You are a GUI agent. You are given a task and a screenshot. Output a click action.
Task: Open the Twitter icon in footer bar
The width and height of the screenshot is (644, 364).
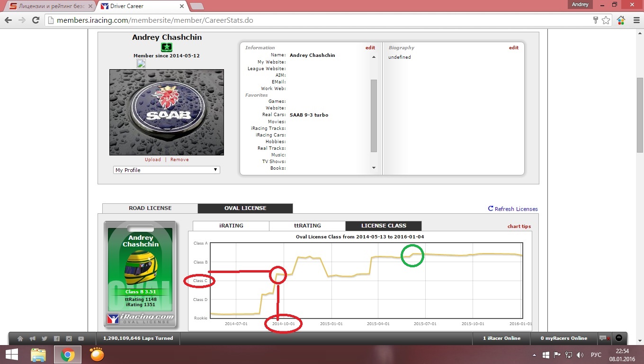tap(45, 338)
